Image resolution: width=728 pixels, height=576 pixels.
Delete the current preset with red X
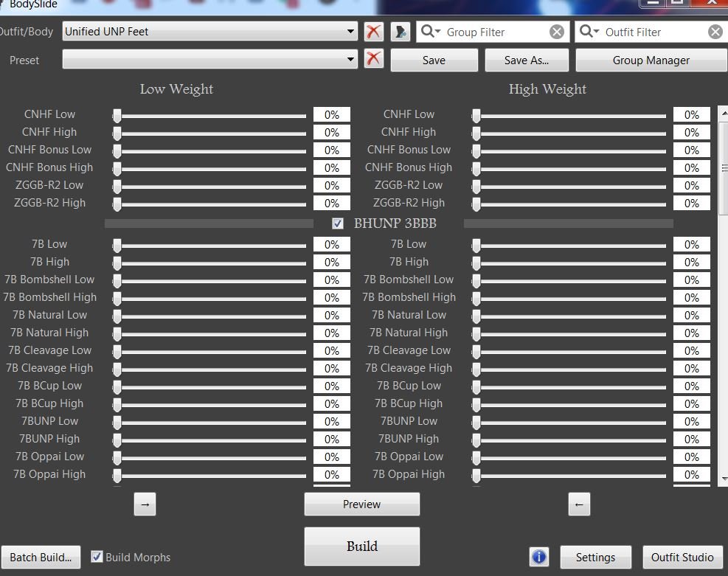click(374, 60)
